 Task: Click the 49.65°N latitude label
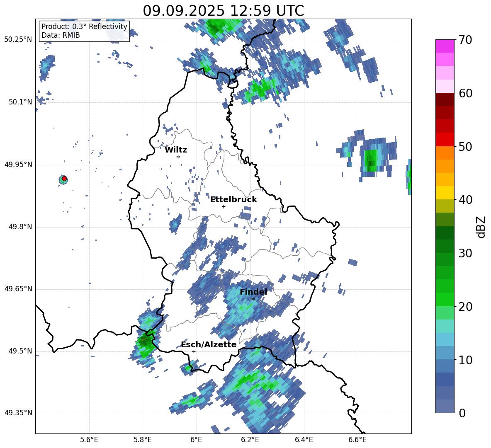click(x=18, y=289)
